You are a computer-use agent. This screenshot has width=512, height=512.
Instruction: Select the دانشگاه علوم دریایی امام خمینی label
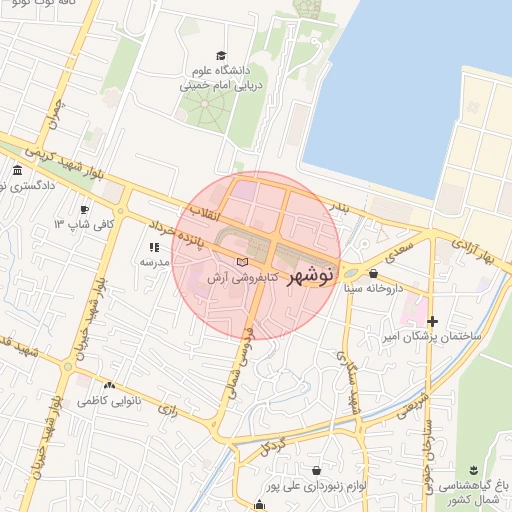pyautogui.click(x=221, y=78)
